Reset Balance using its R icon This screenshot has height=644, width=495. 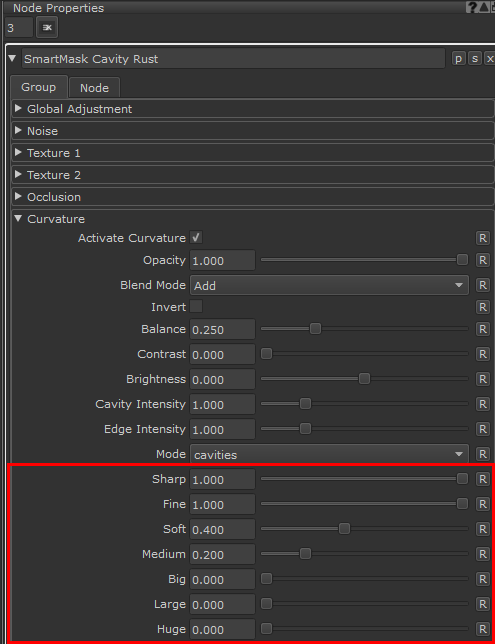pos(483,329)
